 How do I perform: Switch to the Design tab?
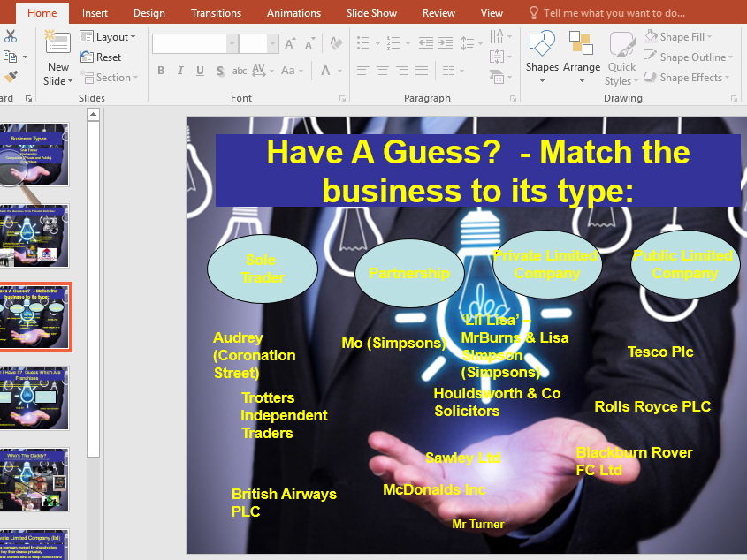(x=149, y=13)
